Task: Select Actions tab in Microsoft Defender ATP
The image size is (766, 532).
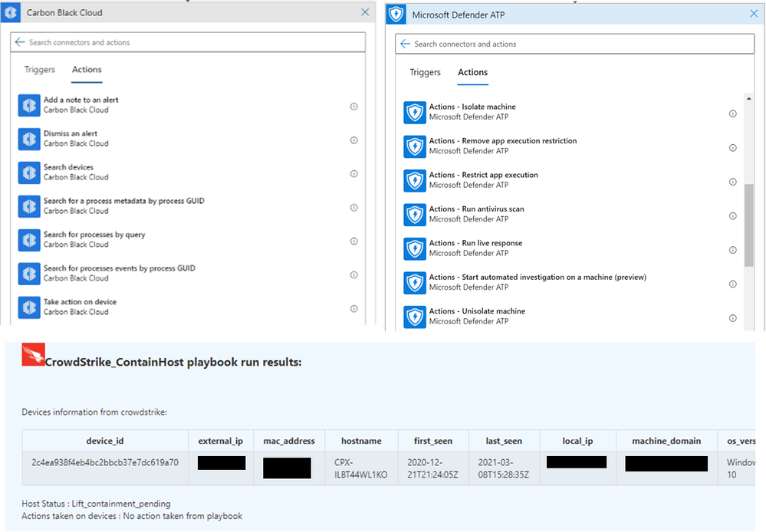Action: [473, 72]
